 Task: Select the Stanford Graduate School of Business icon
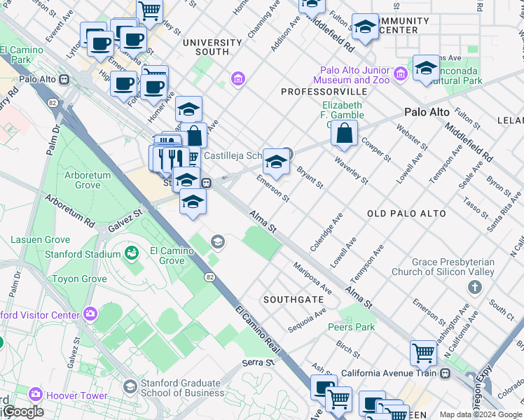click(x=130, y=387)
